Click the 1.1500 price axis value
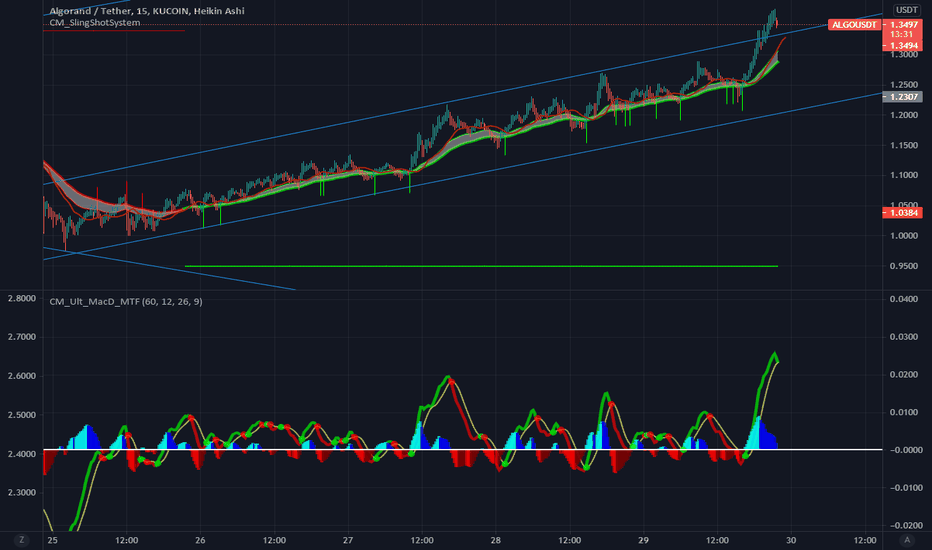 click(903, 145)
